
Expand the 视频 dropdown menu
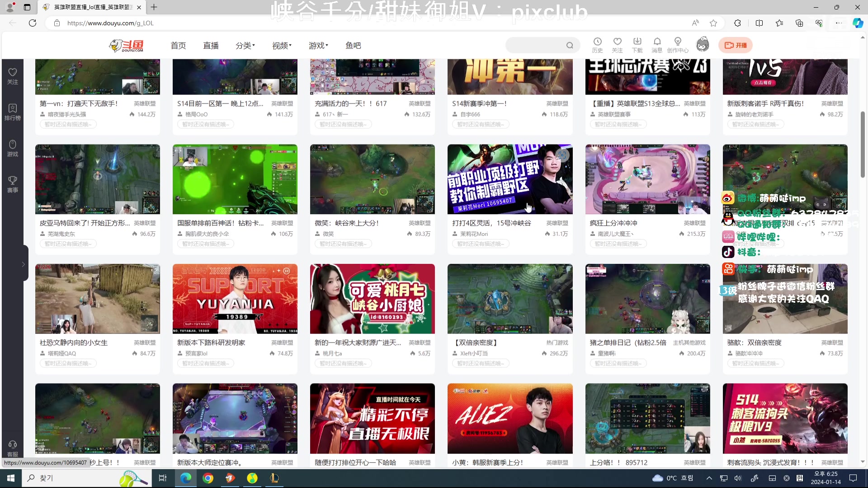(x=282, y=45)
